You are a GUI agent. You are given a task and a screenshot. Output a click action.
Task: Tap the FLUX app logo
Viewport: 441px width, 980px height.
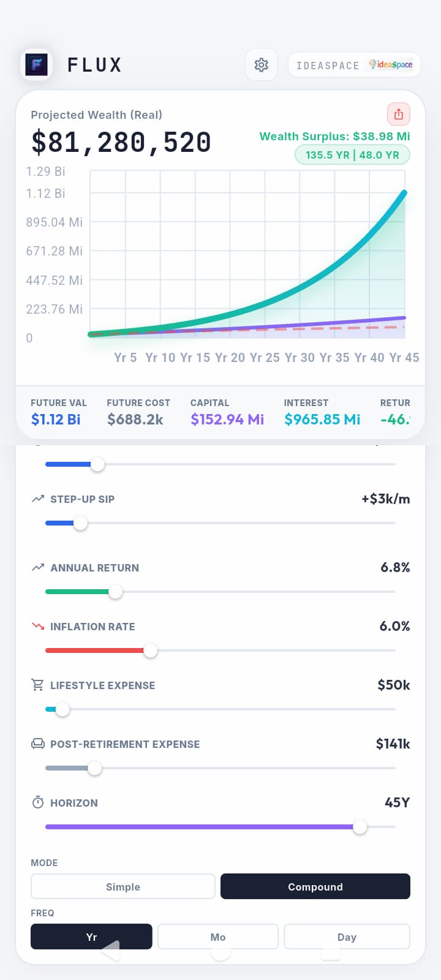[36, 64]
